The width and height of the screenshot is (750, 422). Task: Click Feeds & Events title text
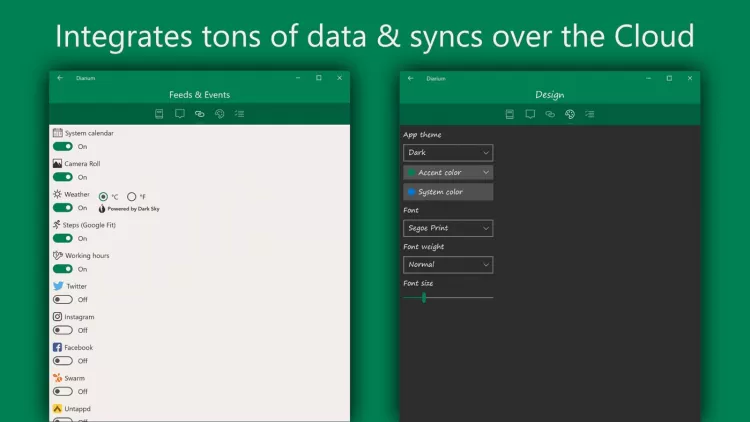coord(199,95)
